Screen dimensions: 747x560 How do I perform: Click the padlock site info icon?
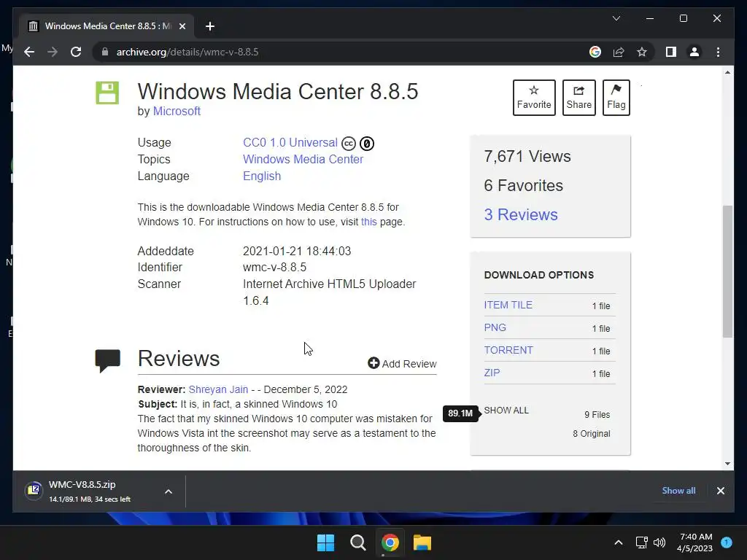(x=105, y=52)
